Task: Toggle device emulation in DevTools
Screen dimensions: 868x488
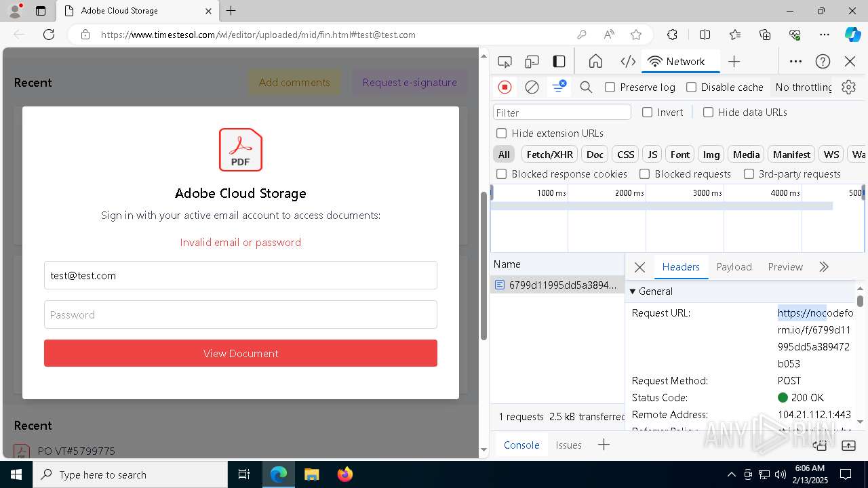Action: point(532,62)
